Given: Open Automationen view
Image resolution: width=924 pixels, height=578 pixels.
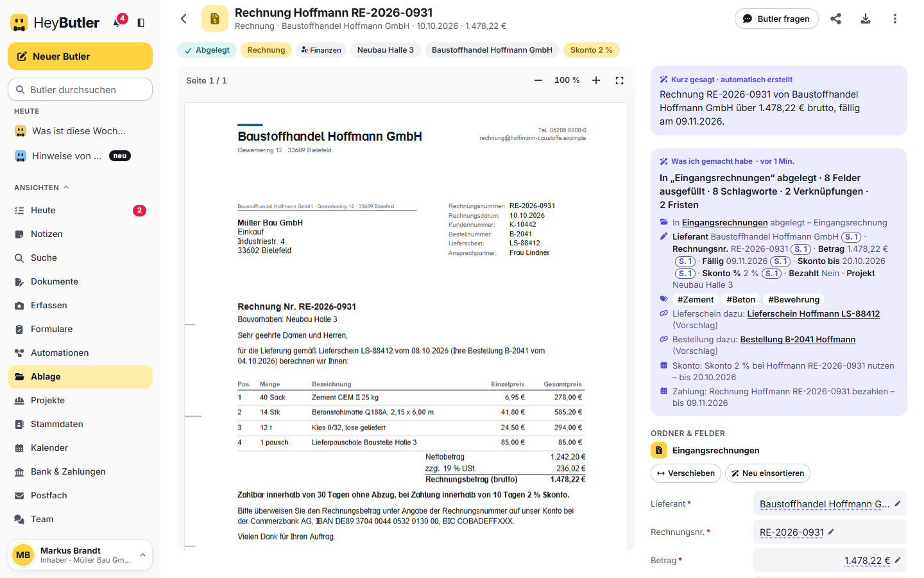Looking at the screenshot, I should point(80,353).
